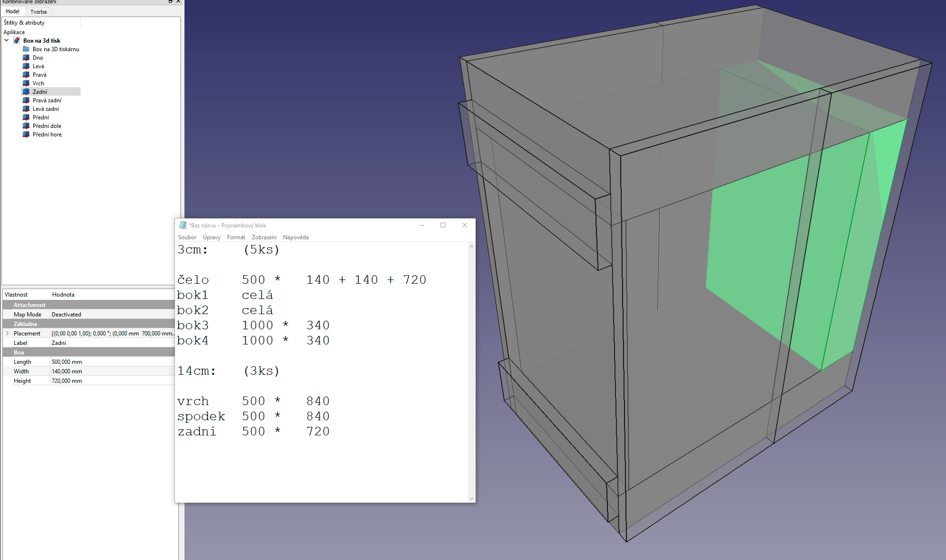The image size is (946, 560).
Task: Click the Přední hore cube icon
Action: click(x=26, y=135)
